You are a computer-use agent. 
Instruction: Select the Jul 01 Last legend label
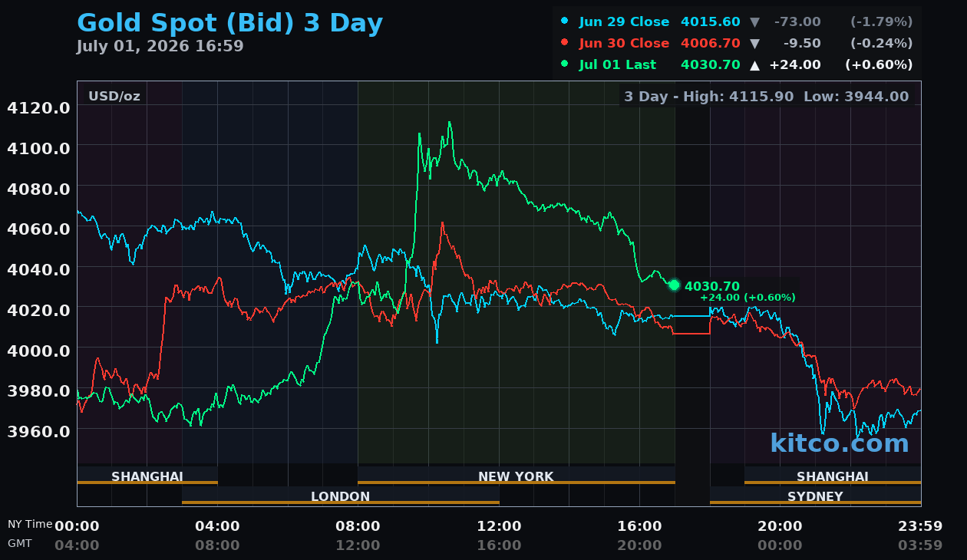618,65
